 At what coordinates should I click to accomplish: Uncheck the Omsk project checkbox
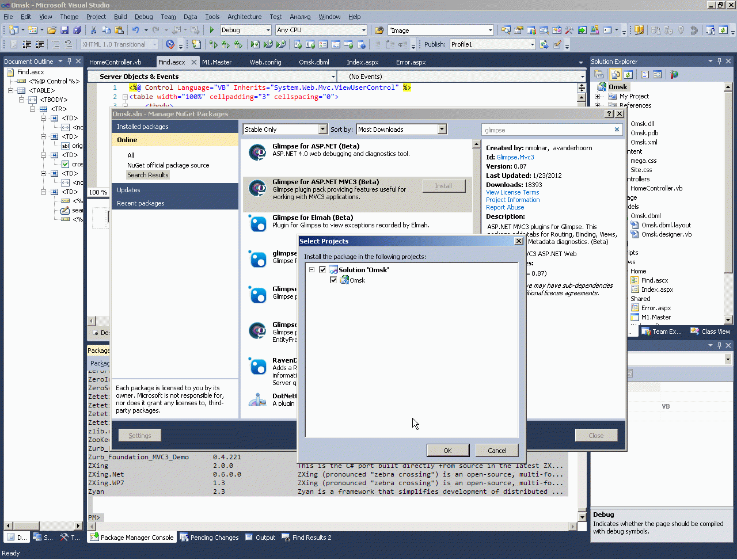[x=333, y=280]
